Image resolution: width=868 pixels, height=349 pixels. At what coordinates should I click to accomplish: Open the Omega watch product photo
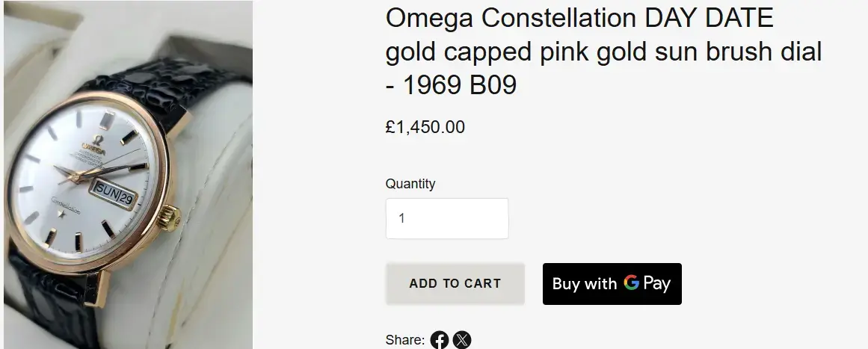tap(127, 175)
